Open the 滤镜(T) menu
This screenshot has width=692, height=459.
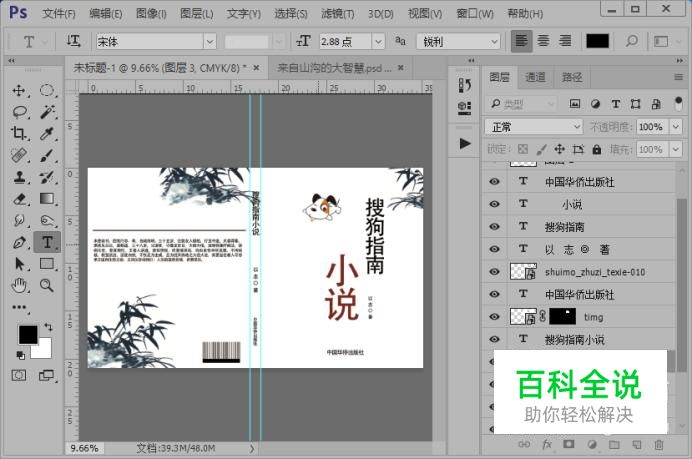(x=338, y=14)
